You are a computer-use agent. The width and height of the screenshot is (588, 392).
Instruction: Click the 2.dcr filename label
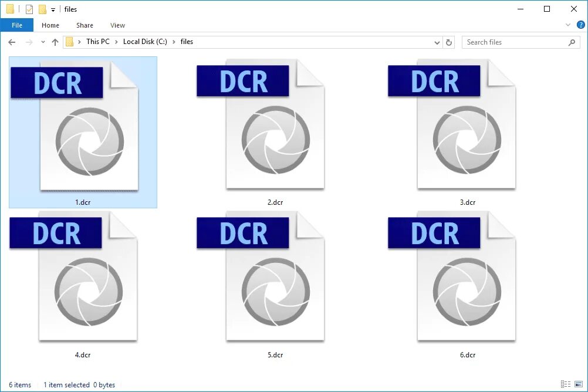pos(275,202)
